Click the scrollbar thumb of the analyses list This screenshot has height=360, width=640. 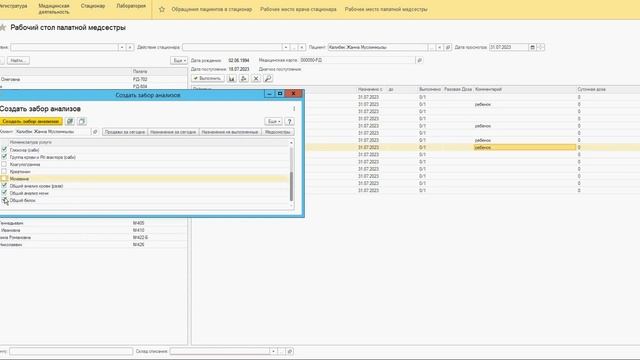click(291, 186)
